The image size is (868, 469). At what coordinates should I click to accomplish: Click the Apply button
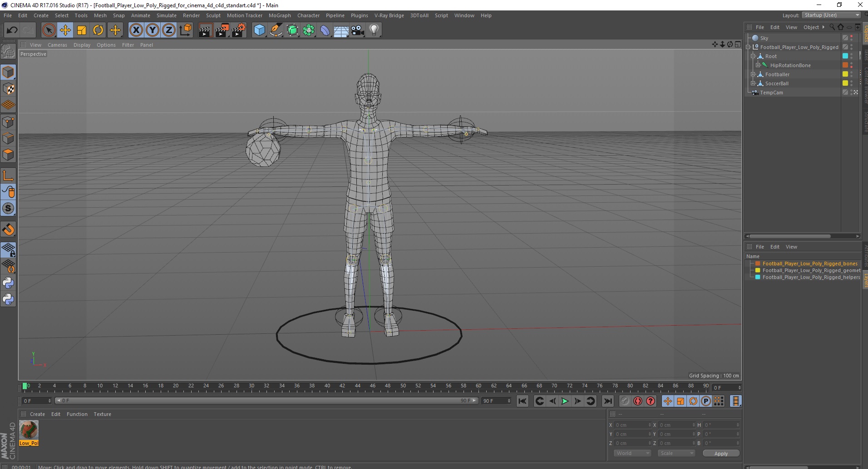point(721,454)
